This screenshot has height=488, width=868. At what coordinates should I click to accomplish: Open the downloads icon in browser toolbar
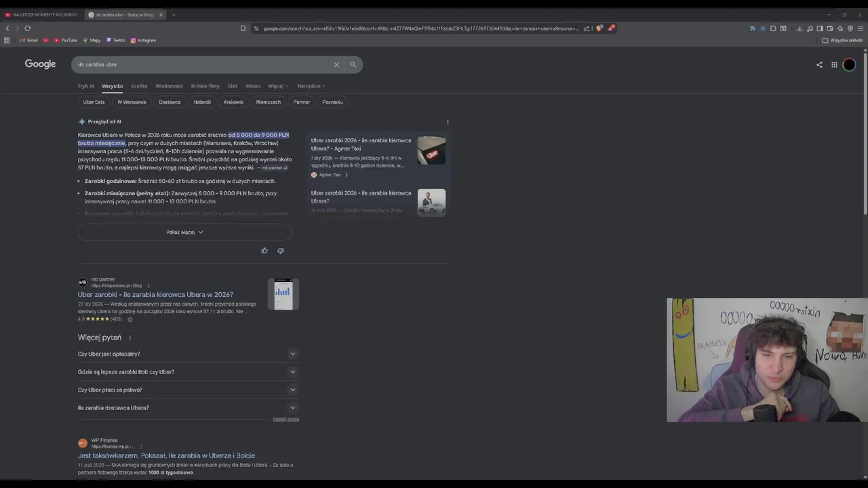(800, 28)
